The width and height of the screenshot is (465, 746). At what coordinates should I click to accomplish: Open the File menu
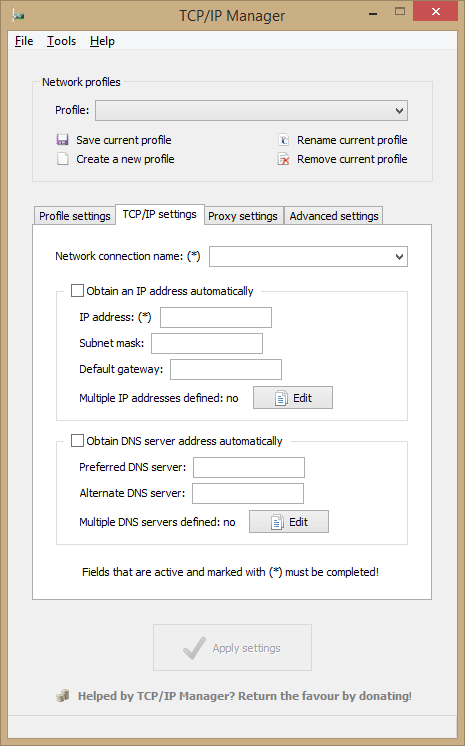[24, 41]
